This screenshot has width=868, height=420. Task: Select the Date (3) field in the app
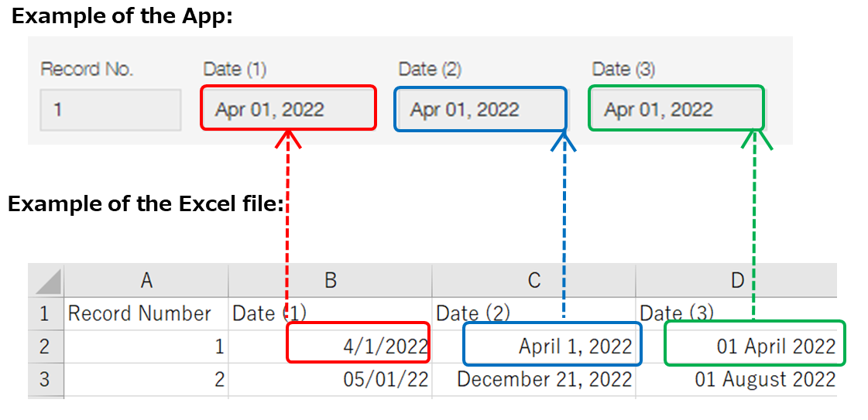tap(676, 108)
